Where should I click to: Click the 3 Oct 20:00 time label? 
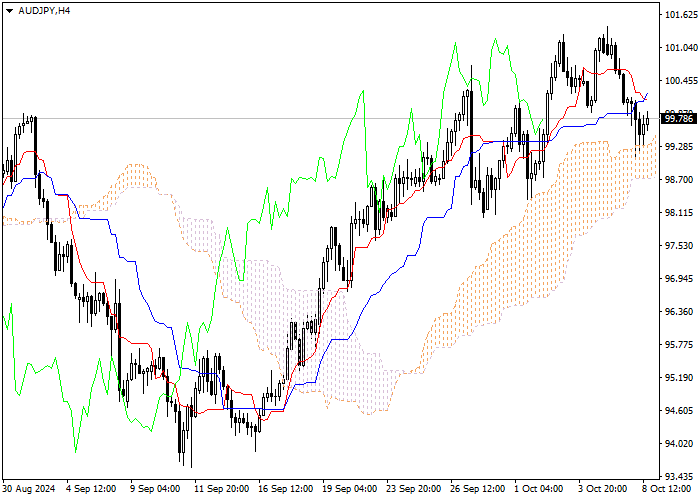point(603,489)
